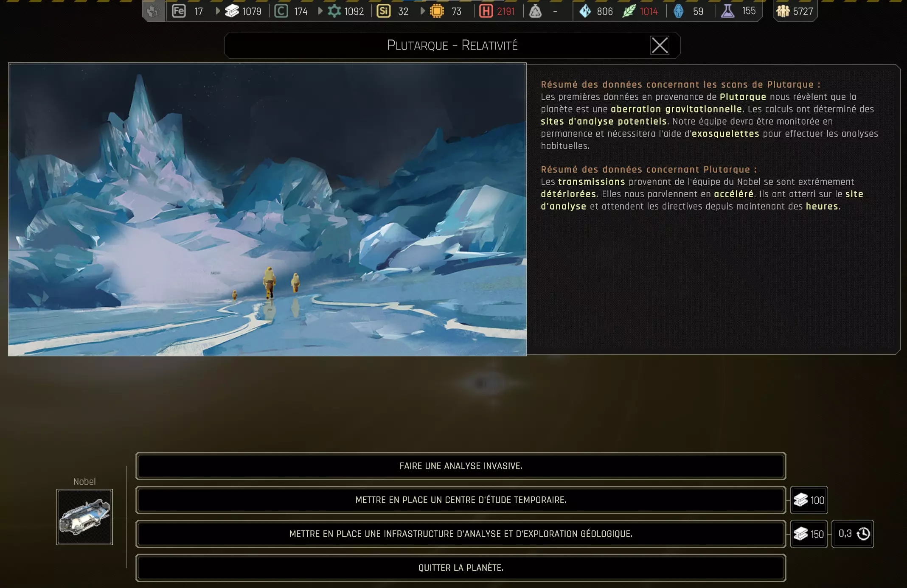Click the polymer gear resource icon

click(x=334, y=11)
